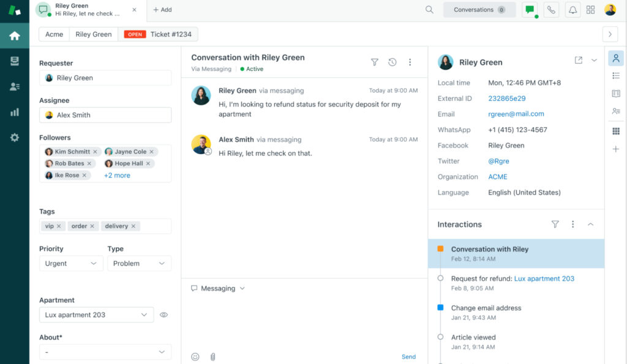
Task: Send the message
Action: point(408,357)
